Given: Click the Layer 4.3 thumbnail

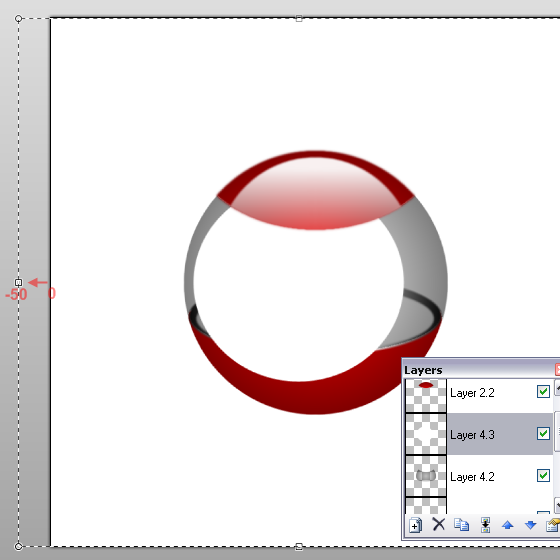Looking at the screenshot, I should tap(426, 434).
